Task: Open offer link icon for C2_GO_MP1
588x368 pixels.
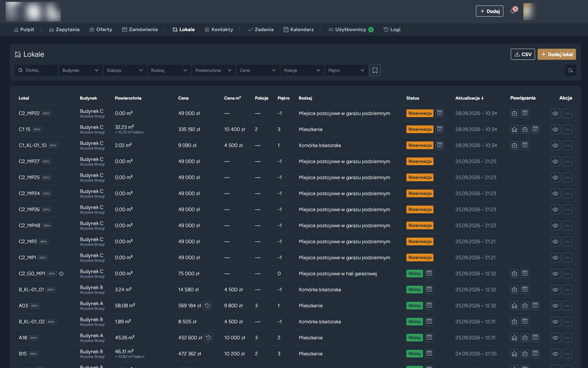Action: (514, 274)
